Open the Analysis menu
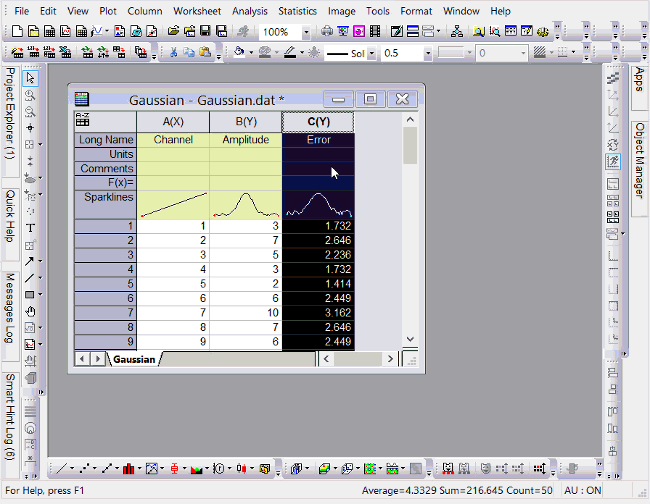The width and height of the screenshot is (650, 504). (x=249, y=11)
